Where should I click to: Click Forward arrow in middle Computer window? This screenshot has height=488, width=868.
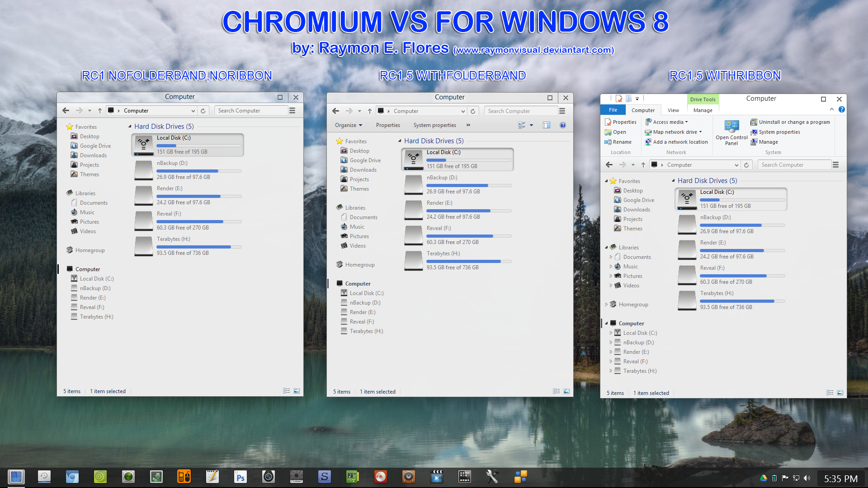coord(349,111)
